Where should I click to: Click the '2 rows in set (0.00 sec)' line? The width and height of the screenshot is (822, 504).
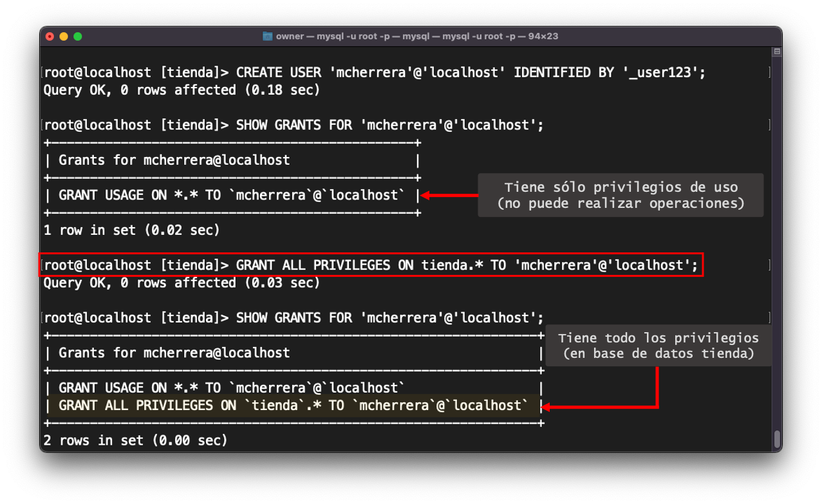click(135, 441)
